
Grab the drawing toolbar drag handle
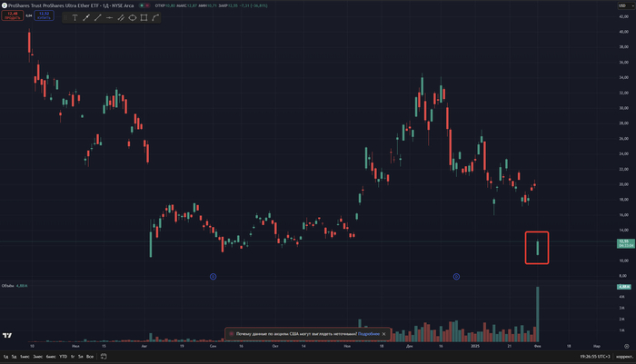click(65, 17)
